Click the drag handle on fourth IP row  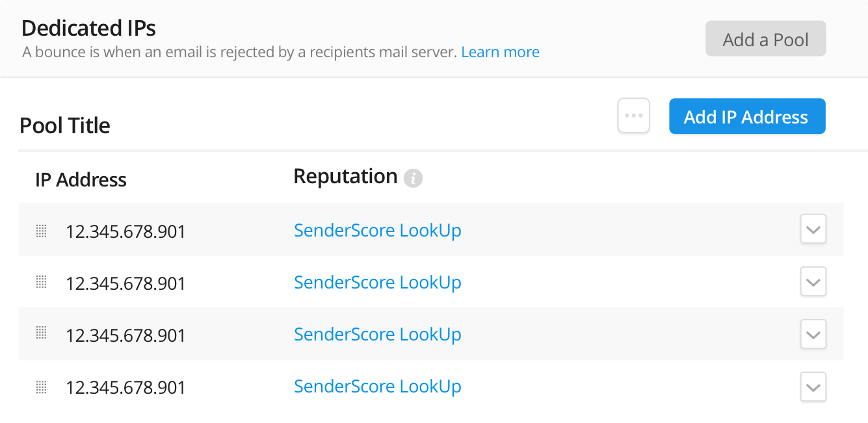(41, 387)
